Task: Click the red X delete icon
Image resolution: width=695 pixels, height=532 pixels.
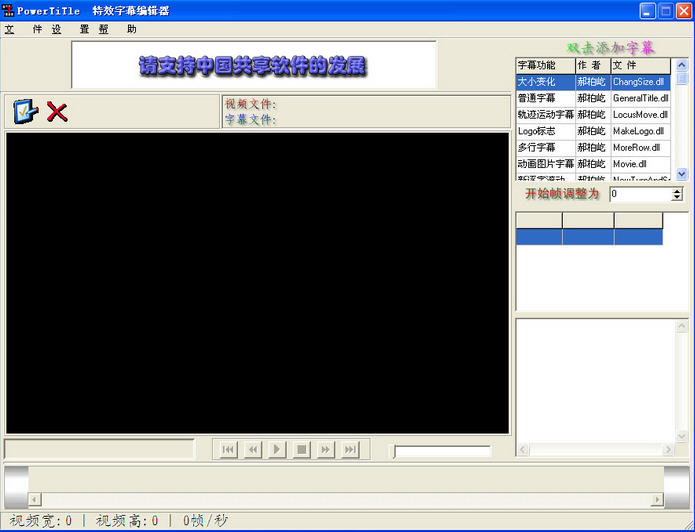Action: (x=57, y=111)
